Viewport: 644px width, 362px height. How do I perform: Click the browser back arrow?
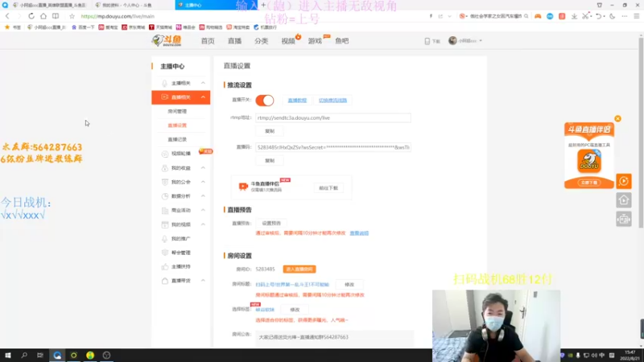pyautogui.click(x=7, y=16)
